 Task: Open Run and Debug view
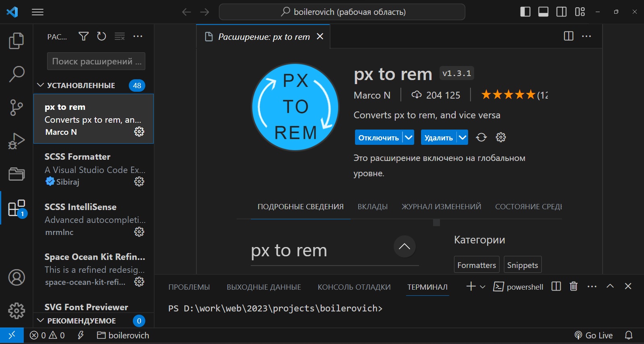pyautogui.click(x=17, y=141)
